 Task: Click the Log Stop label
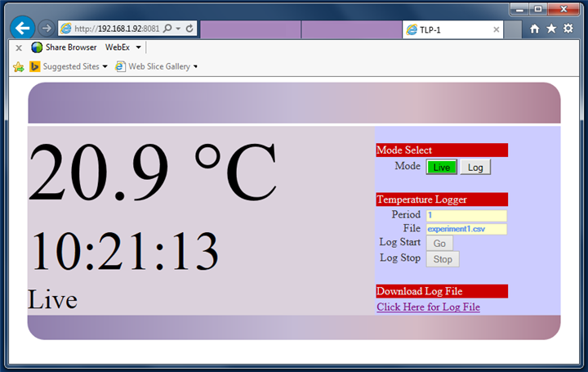tap(400, 258)
